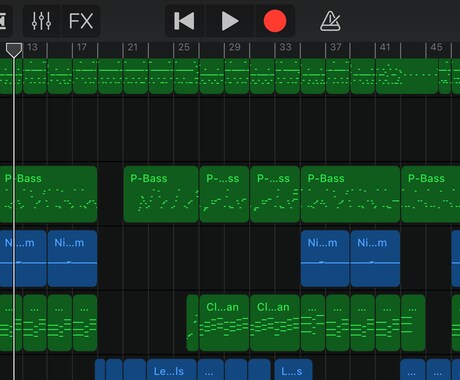The image size is (460, 380).
Task: Select the P-Bass region starting at bar 21
Action: pos(161,194)
